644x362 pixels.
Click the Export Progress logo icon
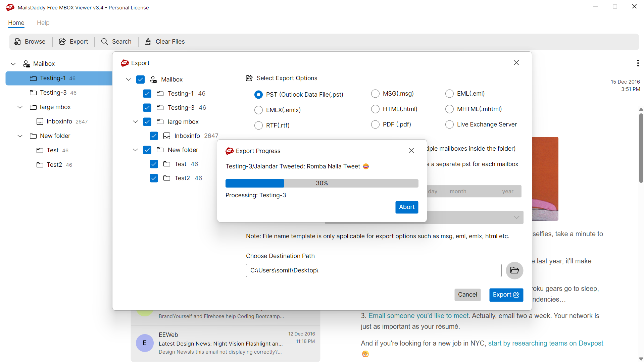230,151
